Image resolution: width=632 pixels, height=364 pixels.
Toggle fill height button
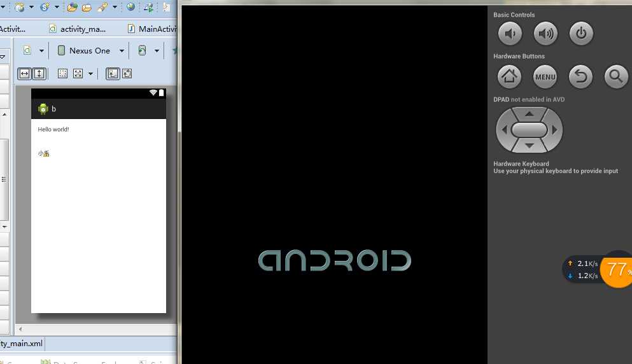pyautogui.click(x=39, y=73)
